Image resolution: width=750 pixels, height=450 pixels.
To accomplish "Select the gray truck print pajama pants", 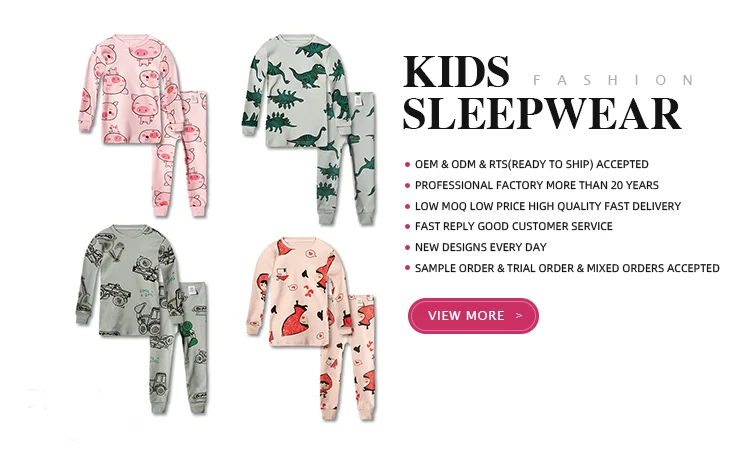I will coord(180,349).
